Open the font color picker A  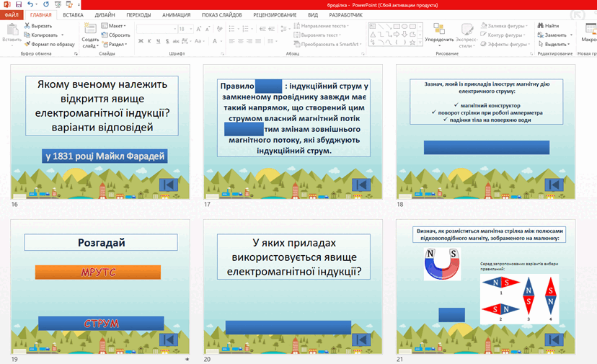216,41
